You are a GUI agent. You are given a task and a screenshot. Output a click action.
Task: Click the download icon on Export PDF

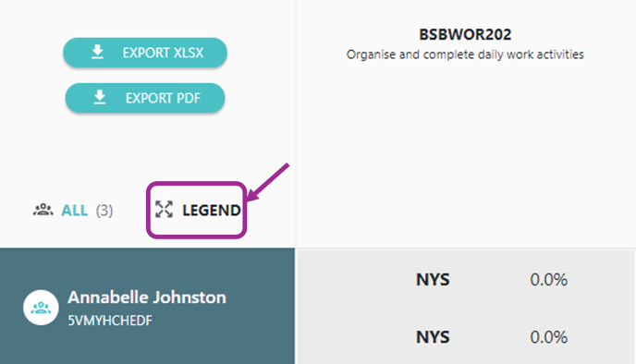click(x=100, y=98)
